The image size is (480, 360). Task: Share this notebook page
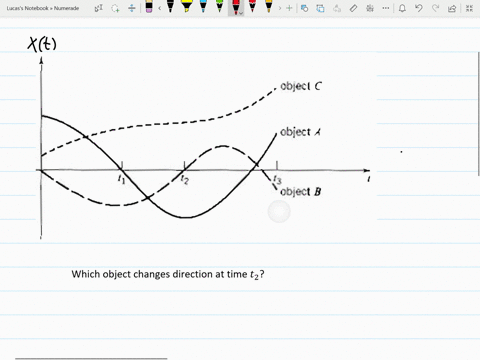click(x=452, y=8)
